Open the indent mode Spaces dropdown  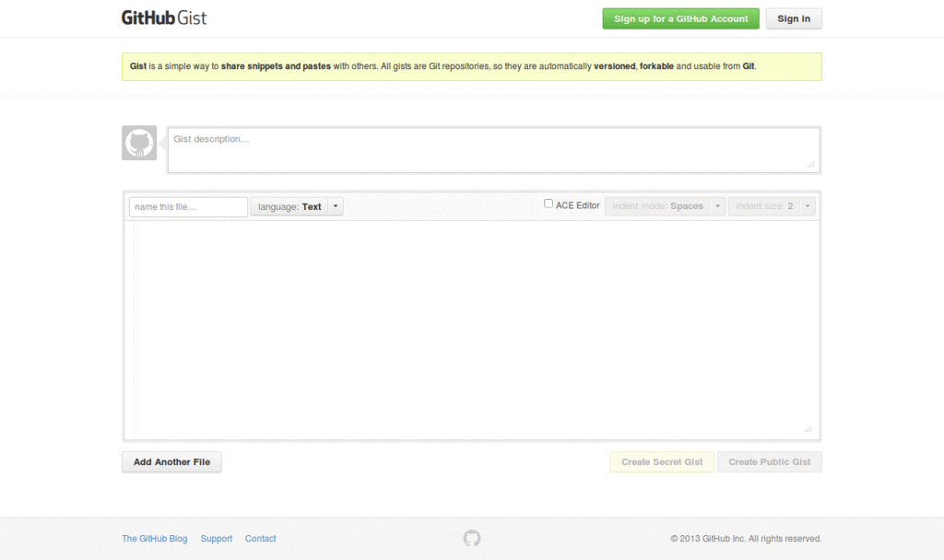point(666,205)
